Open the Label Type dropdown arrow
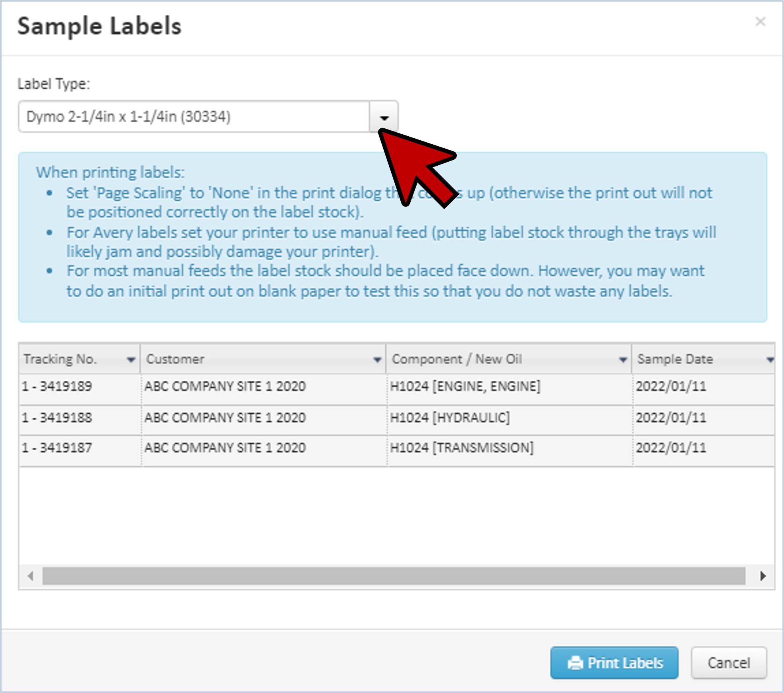784x693 pixels. point(384,117)
